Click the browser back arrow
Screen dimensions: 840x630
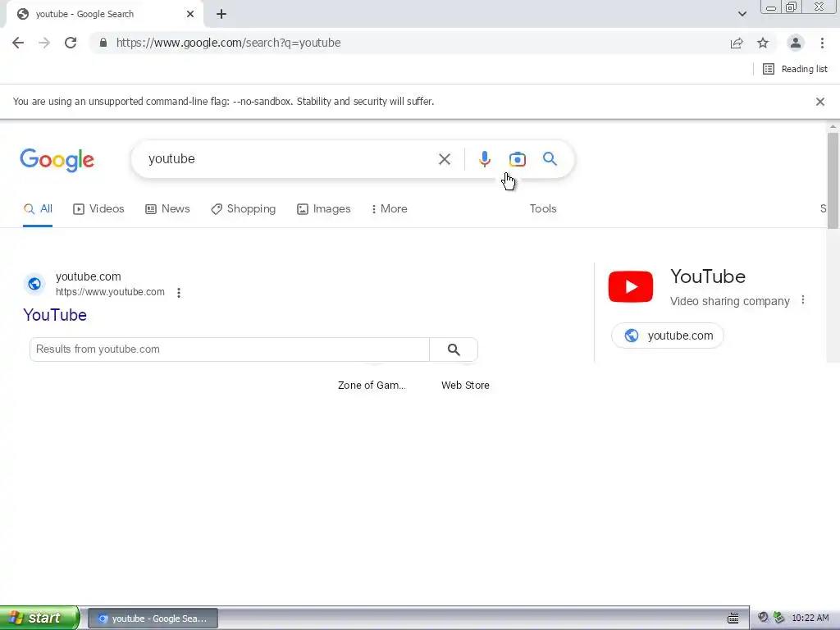point(18,43)
